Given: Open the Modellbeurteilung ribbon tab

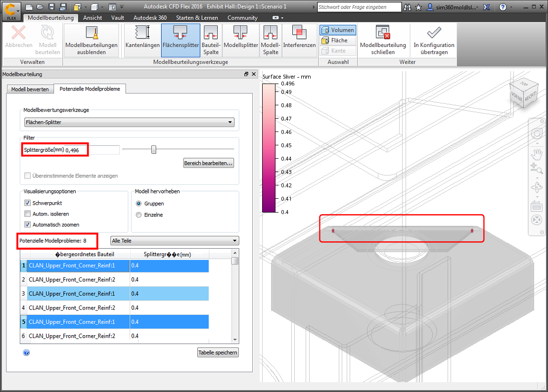Looking at the screenshot, I should (x=50, y=18).
